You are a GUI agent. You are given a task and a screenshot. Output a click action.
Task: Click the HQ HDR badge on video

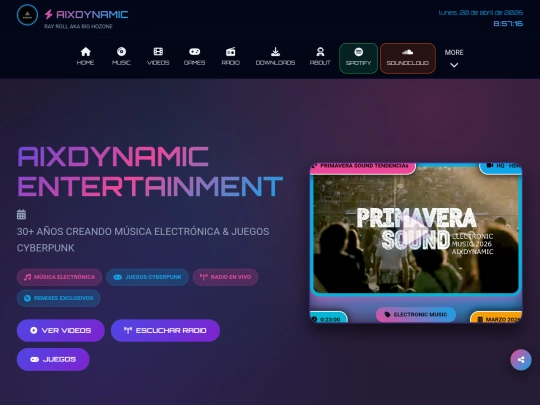[501, 167]
